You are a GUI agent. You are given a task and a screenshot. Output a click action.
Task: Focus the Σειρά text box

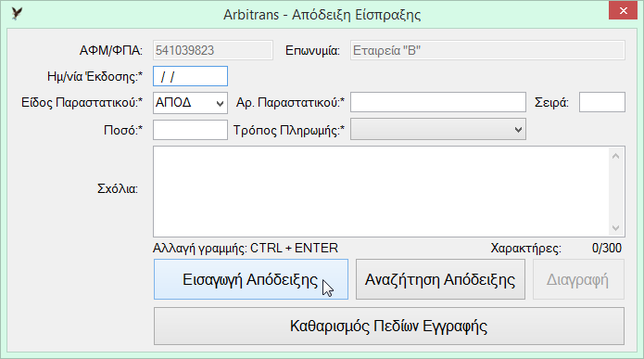tap(602, 102)
